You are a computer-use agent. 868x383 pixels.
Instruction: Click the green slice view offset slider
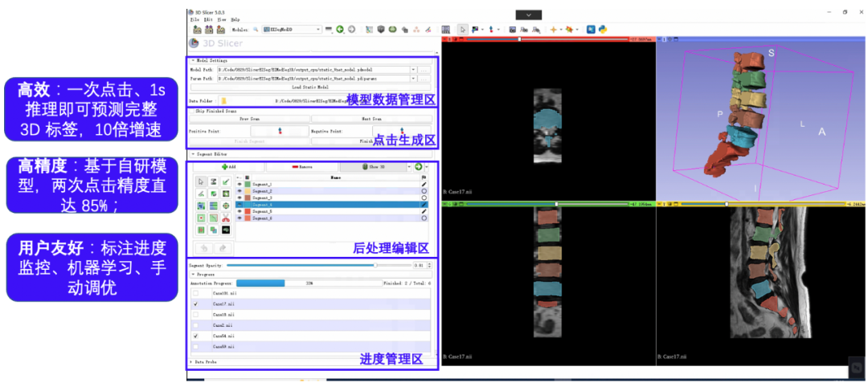click(548, 204)
